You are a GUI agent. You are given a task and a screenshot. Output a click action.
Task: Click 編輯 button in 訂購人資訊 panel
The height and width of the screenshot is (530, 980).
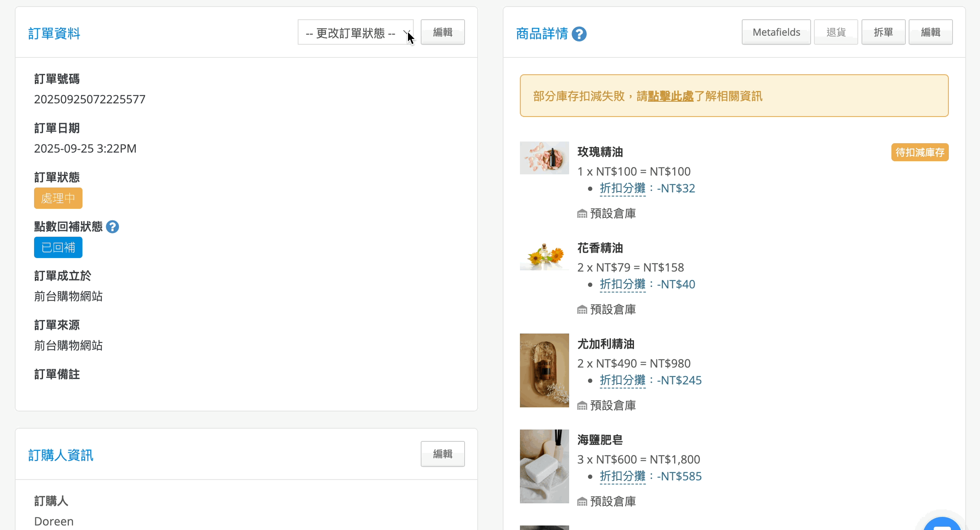point(443,454)
